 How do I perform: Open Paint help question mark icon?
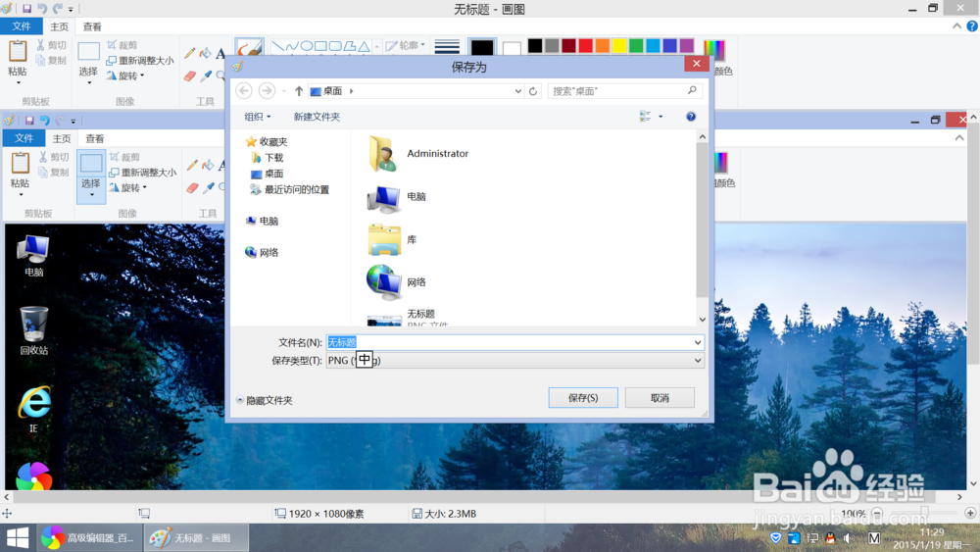pos(972,26)
